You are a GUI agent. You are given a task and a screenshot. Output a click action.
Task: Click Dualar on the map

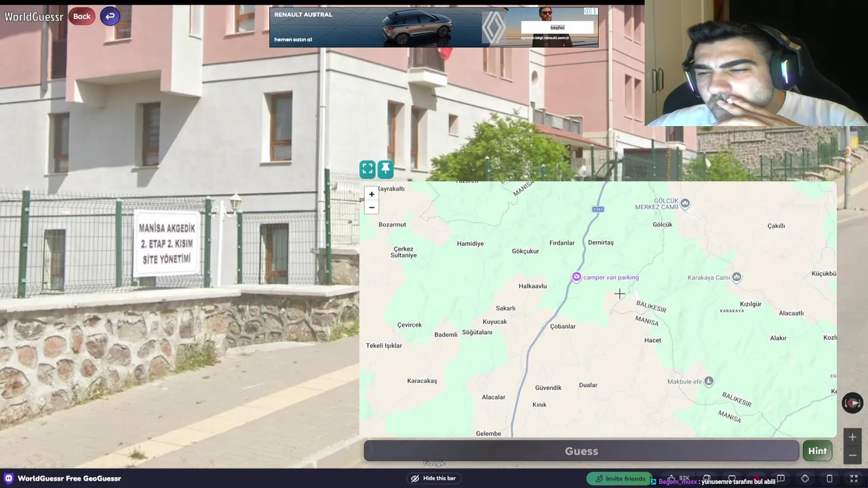click(588, 385)
